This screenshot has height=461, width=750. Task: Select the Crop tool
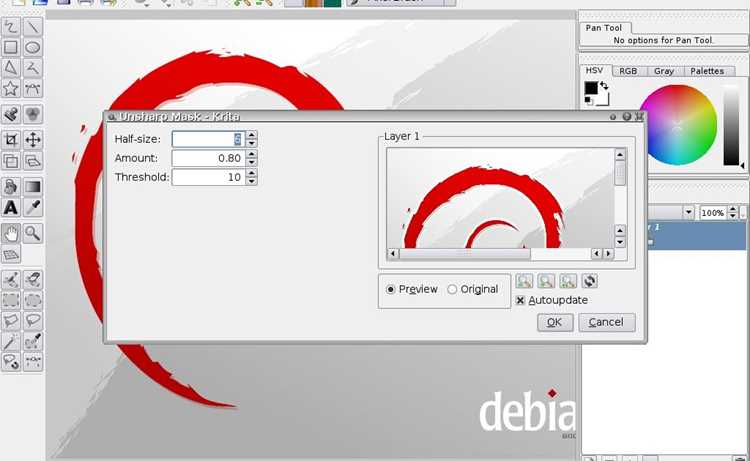point(11,140)
